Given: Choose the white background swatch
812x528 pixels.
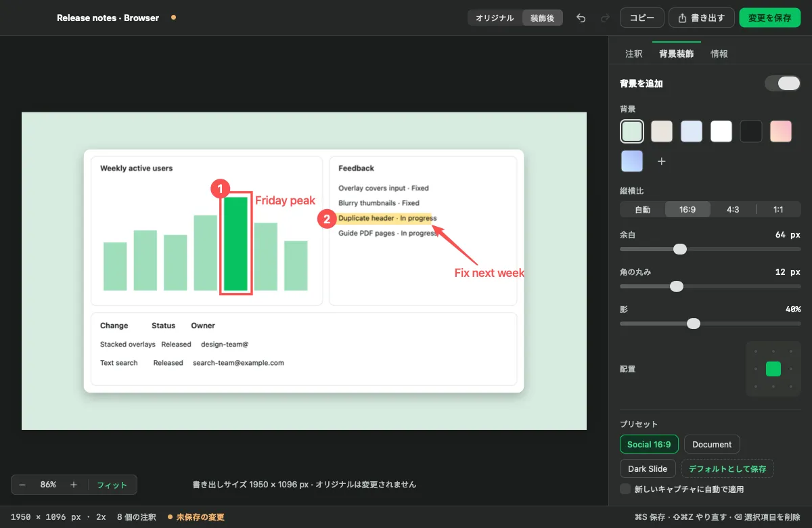Looking at the screenshot, I should [721, 131].
